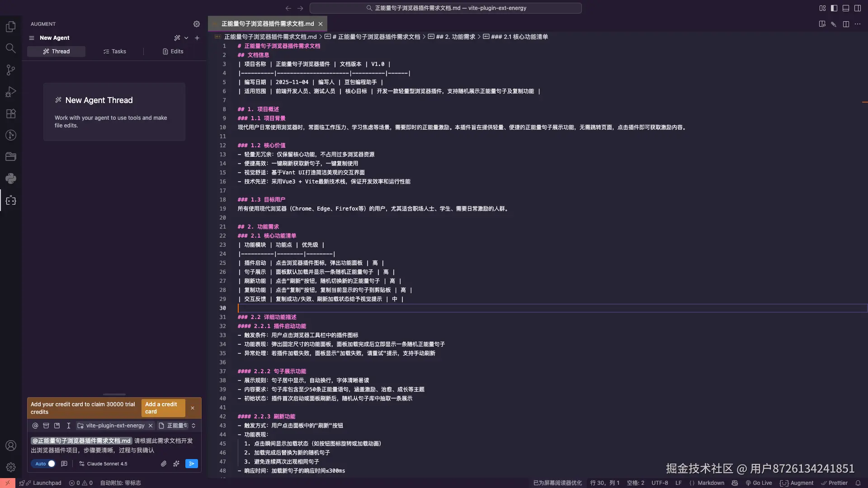Click the enhance prompt sparkle icon
Image resolution: width=868 pixels, height=488 pixels.
coord(176,464)
